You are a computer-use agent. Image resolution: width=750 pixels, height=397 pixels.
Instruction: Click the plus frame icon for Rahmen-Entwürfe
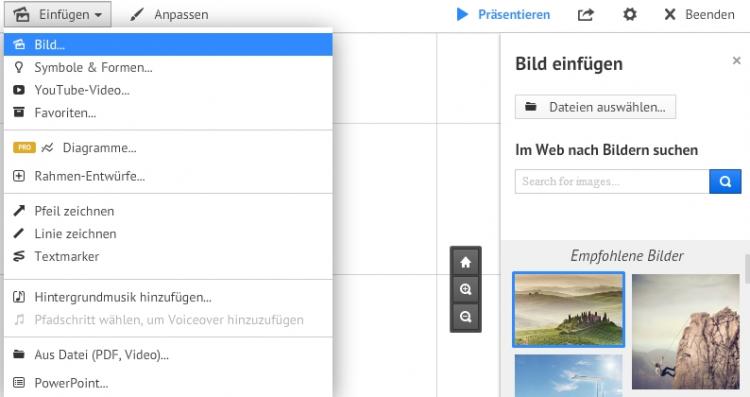point(19,176)
